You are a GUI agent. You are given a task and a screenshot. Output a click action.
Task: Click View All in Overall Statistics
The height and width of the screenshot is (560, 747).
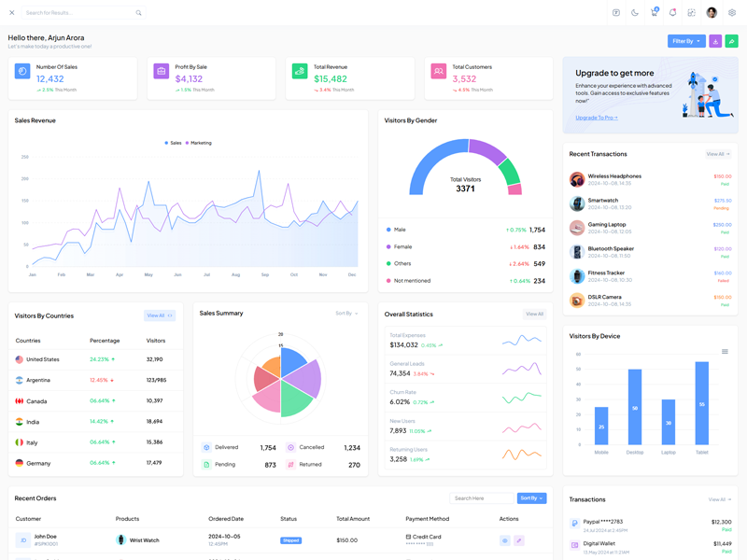point(534,315)
